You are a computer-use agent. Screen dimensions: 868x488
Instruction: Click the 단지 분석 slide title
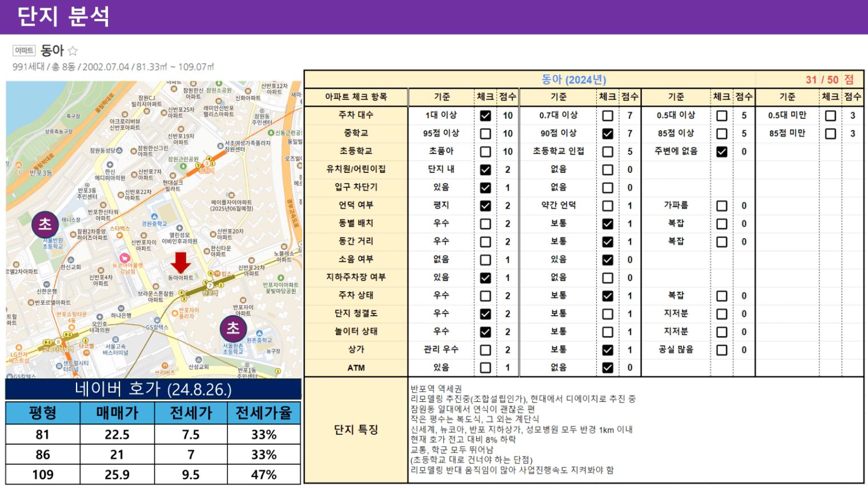[63, 16]
